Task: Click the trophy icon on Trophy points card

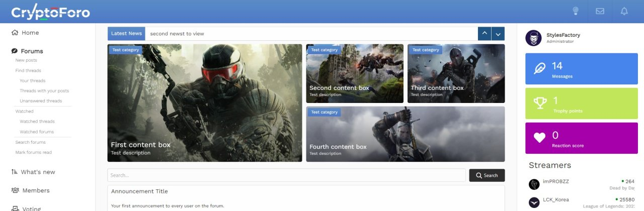Action: [540, 103]
